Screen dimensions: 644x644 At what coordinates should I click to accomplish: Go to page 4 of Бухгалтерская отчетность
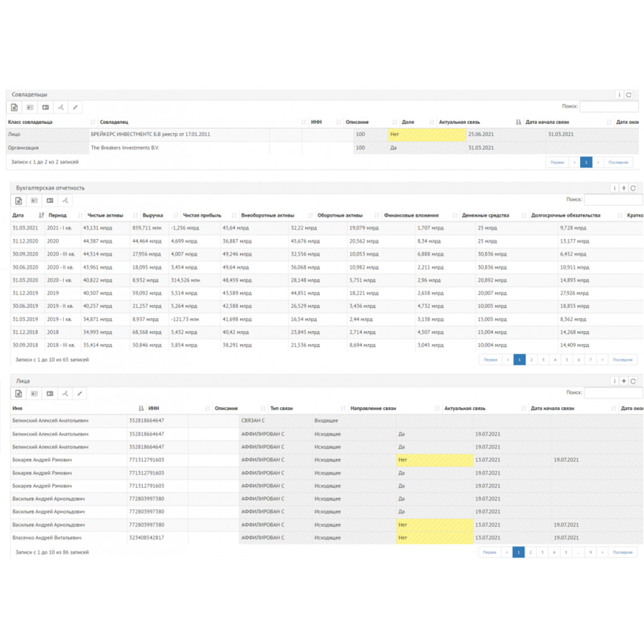pos(555,360)
